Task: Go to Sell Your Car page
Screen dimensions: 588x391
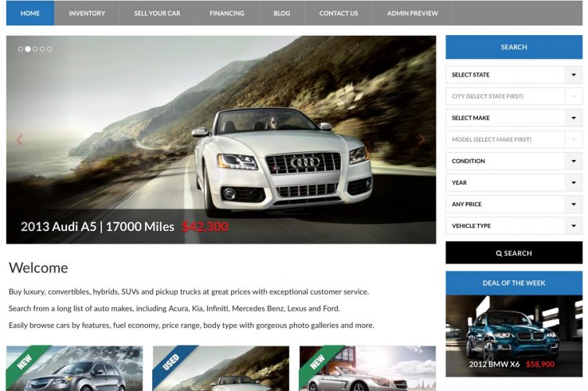Action: pyautogui.click(x=157, y=13)
